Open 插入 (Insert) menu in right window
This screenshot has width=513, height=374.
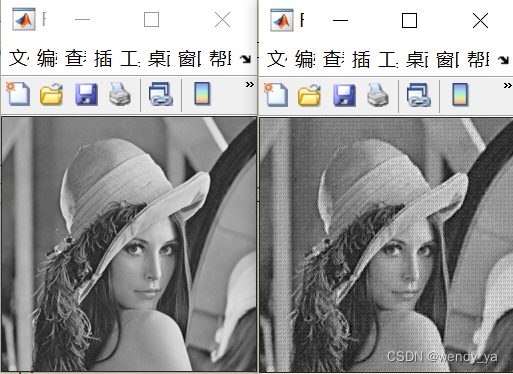pos(361,59)
